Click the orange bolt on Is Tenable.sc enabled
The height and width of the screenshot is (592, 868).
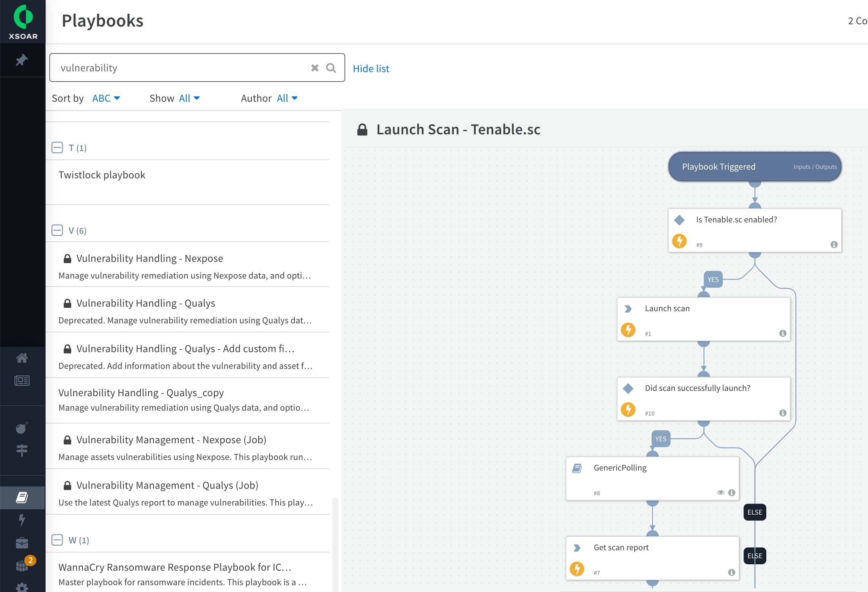[679, 241]
